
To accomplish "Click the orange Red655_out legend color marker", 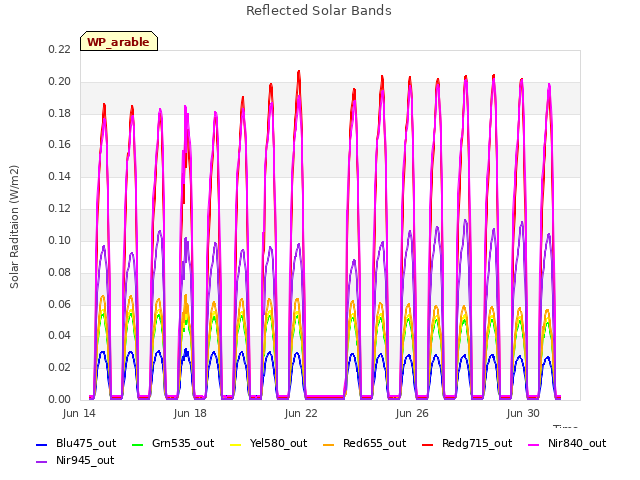I will [329, 444].
